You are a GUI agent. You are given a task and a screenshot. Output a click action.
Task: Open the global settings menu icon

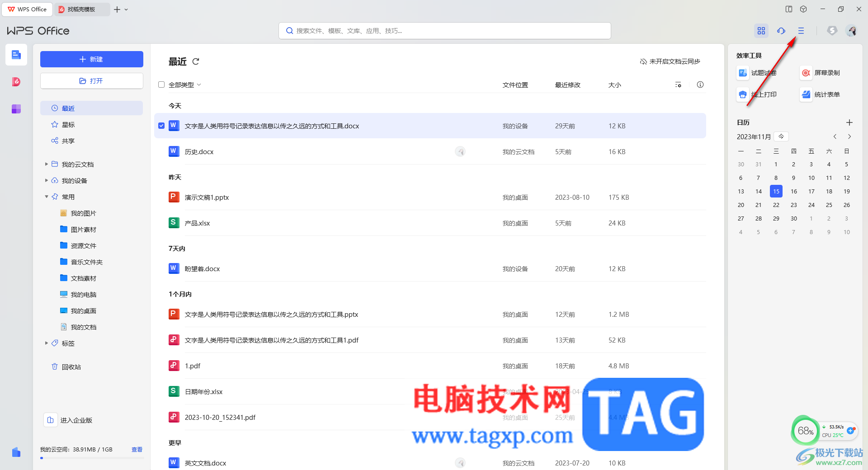[801, 31]
